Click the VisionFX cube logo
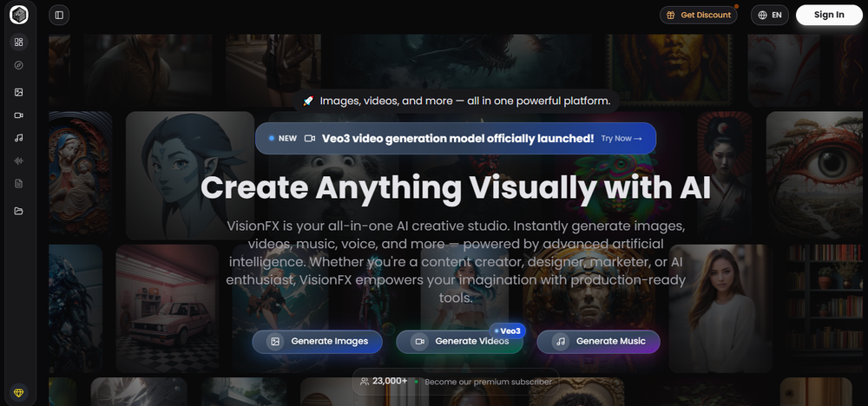Image resolution: width=868 pixels, height=406 pixels. (x=19, y=15)
